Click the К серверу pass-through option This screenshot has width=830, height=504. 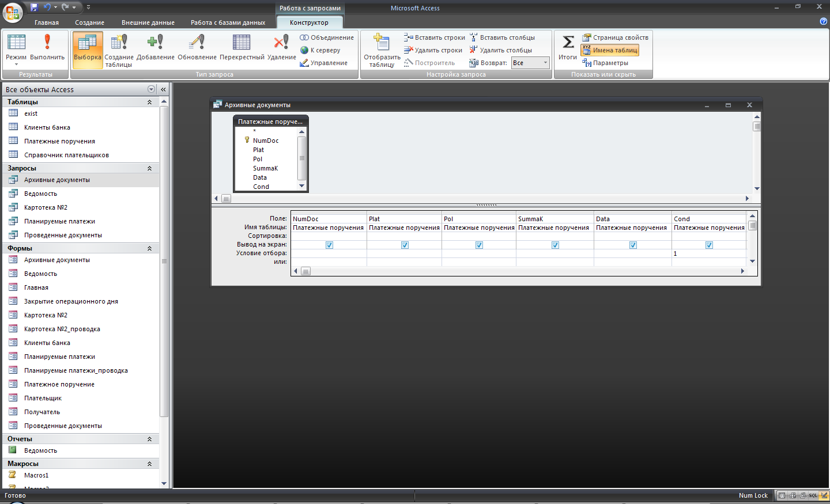(x=320, y=50)
